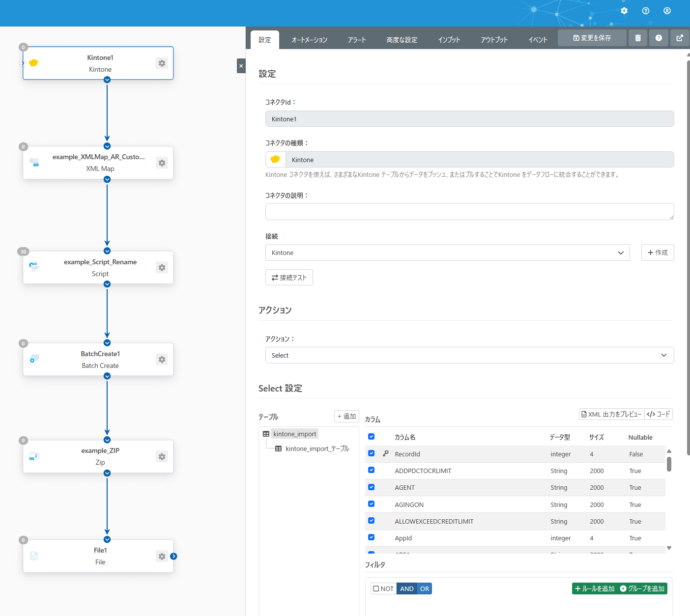Click Zip node icon
Viewport: 690px width, 616px height.
point(34,456)
